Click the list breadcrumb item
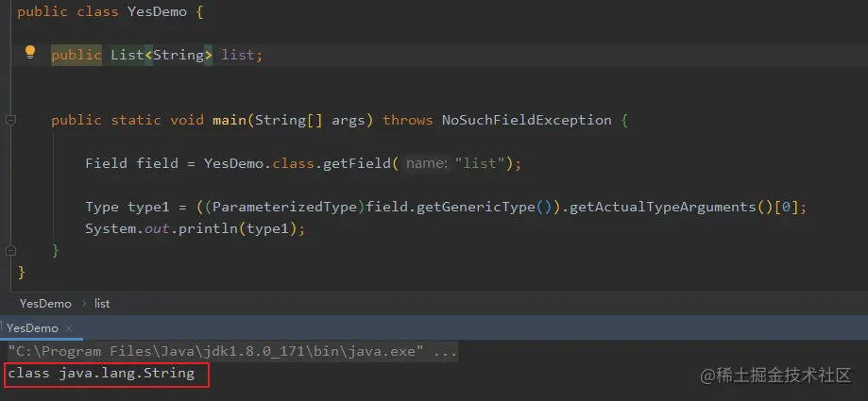The width and height of the screenshot is (868, 401). click(102, 304)
